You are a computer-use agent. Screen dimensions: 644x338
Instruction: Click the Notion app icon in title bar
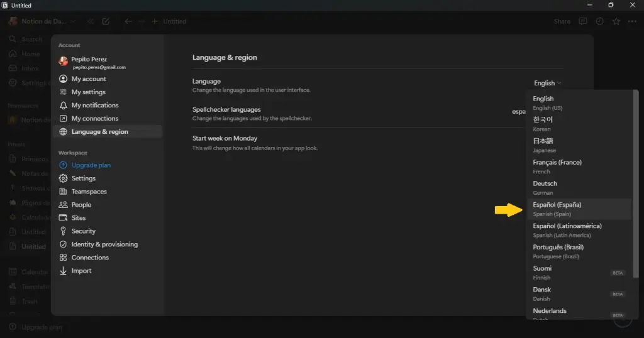tap(4, 5)
